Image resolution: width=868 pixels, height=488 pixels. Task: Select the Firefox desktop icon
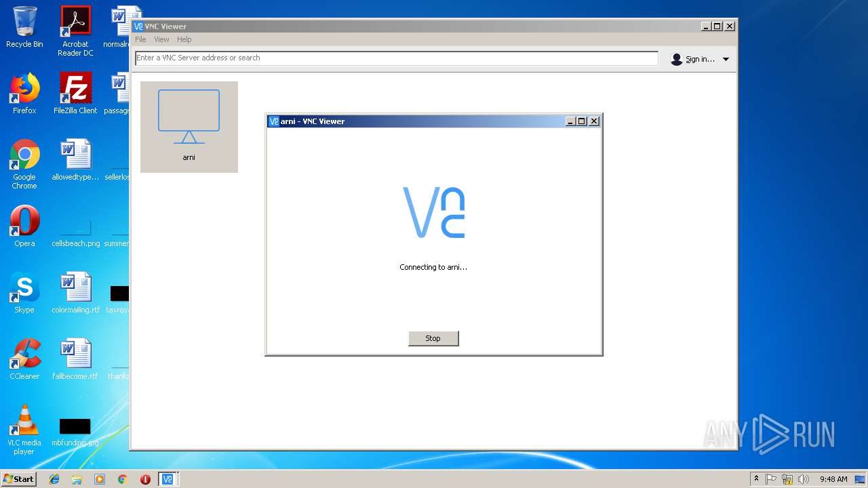tap(24, 94)
